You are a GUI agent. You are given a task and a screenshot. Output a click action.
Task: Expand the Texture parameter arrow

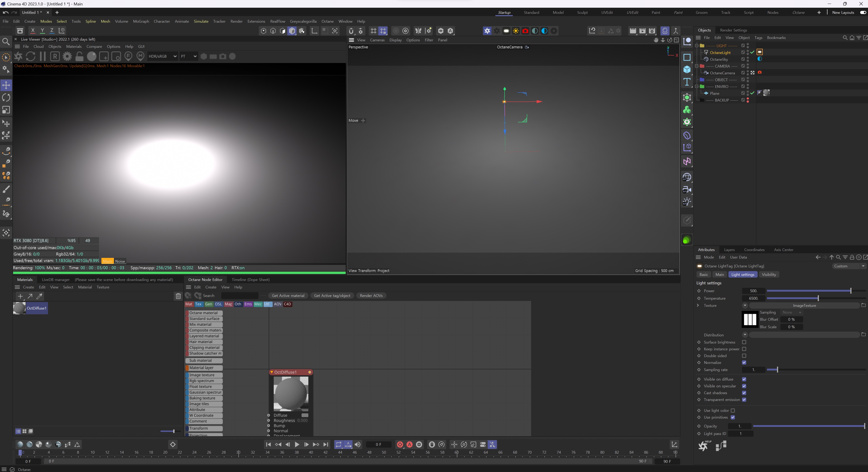[698, 305]
